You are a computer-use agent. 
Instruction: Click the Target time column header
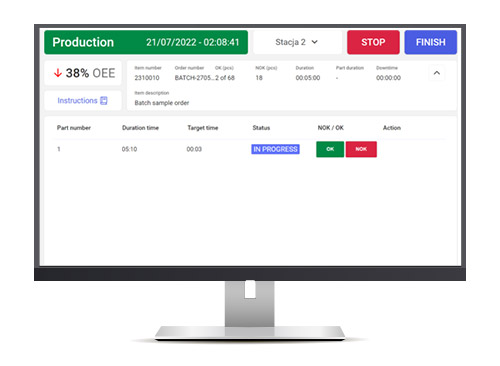point(203,128)
